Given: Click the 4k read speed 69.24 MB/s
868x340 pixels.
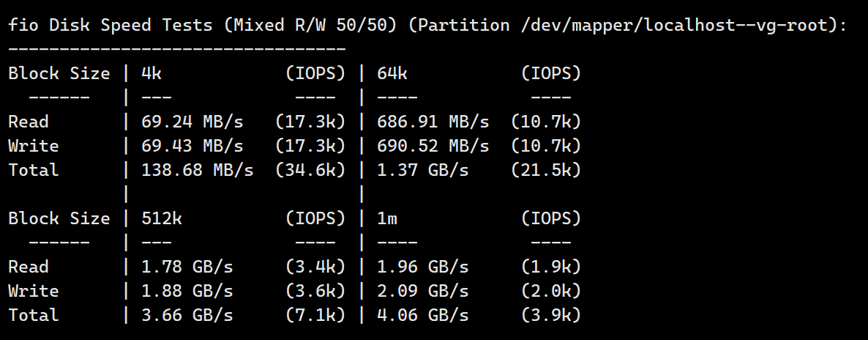Looking at the screenshot, I should (x=192, y=122).
